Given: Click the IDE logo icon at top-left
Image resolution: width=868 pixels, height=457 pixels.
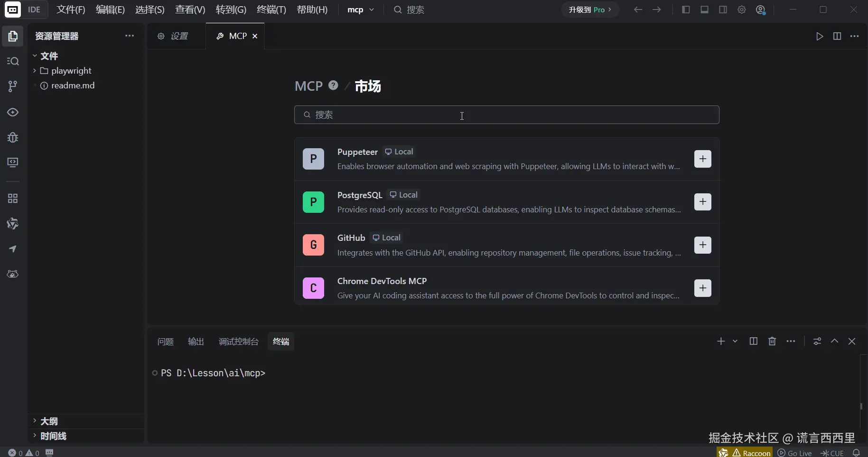Looking at the screenshot, I should click(x=13, y=10).
